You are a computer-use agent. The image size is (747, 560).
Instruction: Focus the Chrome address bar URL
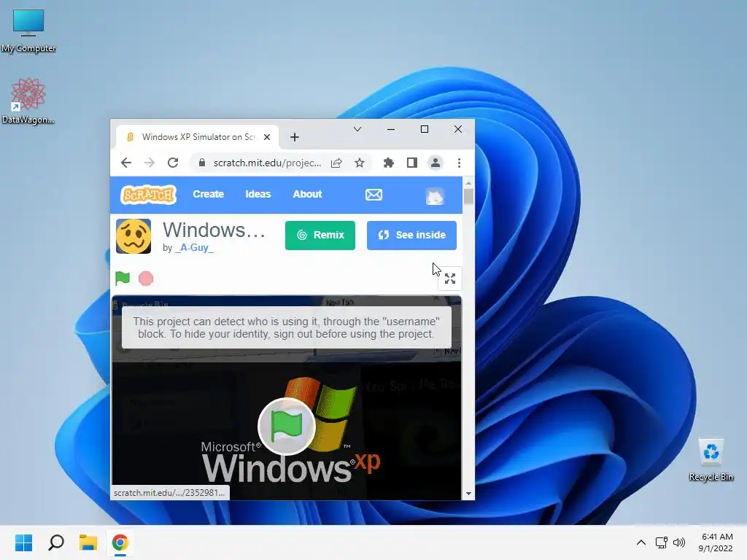pos(267,163)
